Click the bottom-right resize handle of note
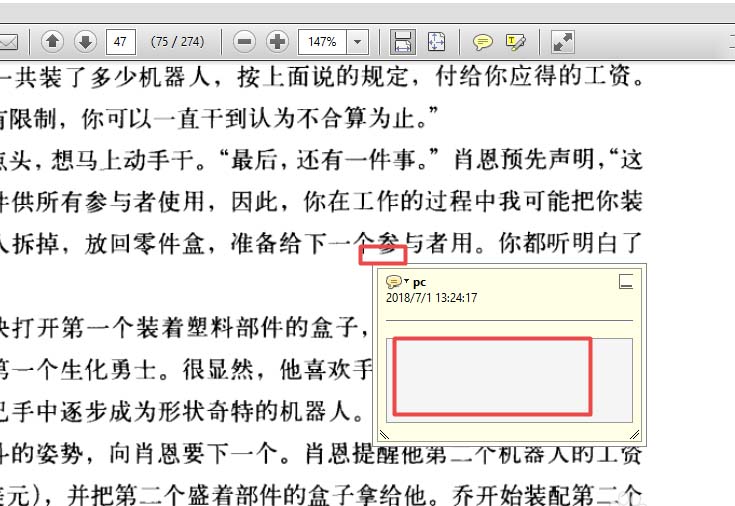This screenshot has height=506, width=735. (634, 435)
